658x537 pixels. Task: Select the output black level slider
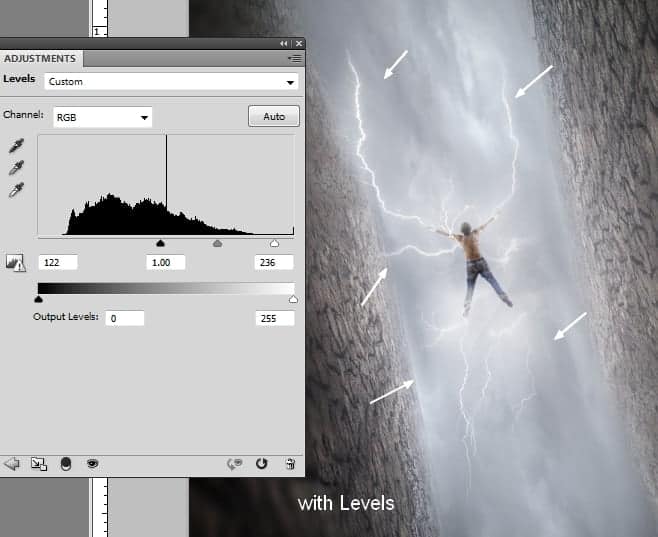click(39, 299)
